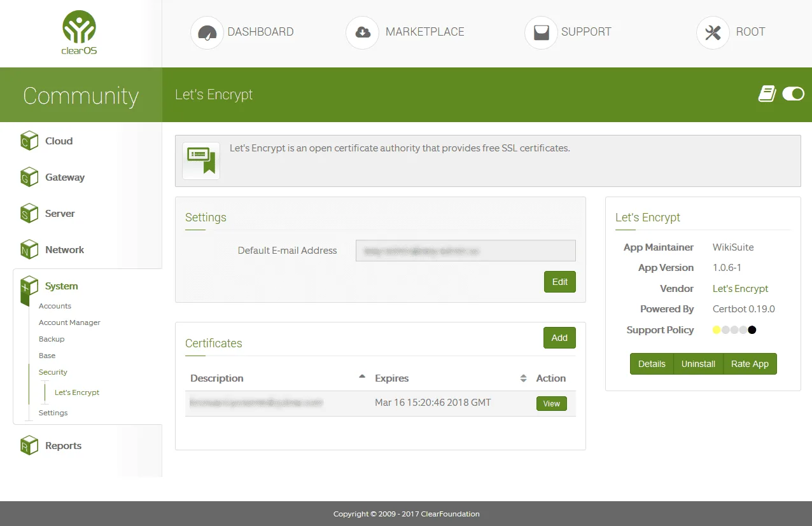Click the Default E-mail Address field
Viewport: 812px width, 526px height.
coord(466,251)
